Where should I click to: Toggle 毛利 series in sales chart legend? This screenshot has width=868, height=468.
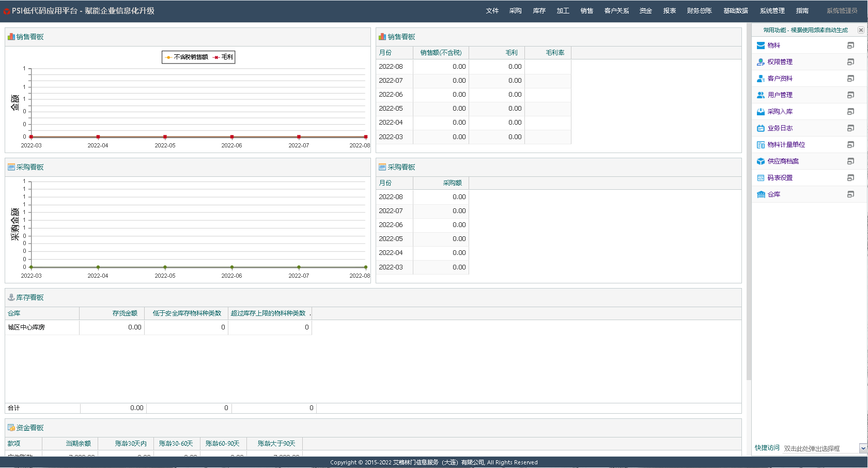pyautogui.click(x=224, y=57)
